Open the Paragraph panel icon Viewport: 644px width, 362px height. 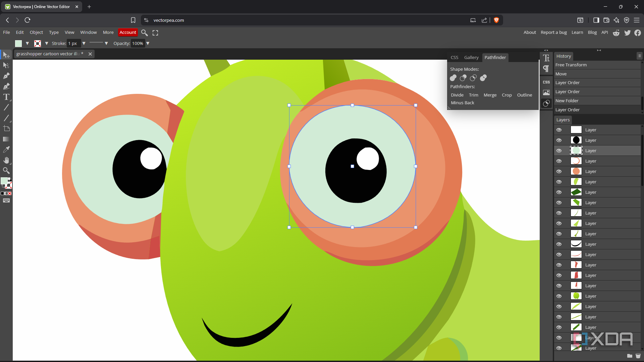pos(546,69)
